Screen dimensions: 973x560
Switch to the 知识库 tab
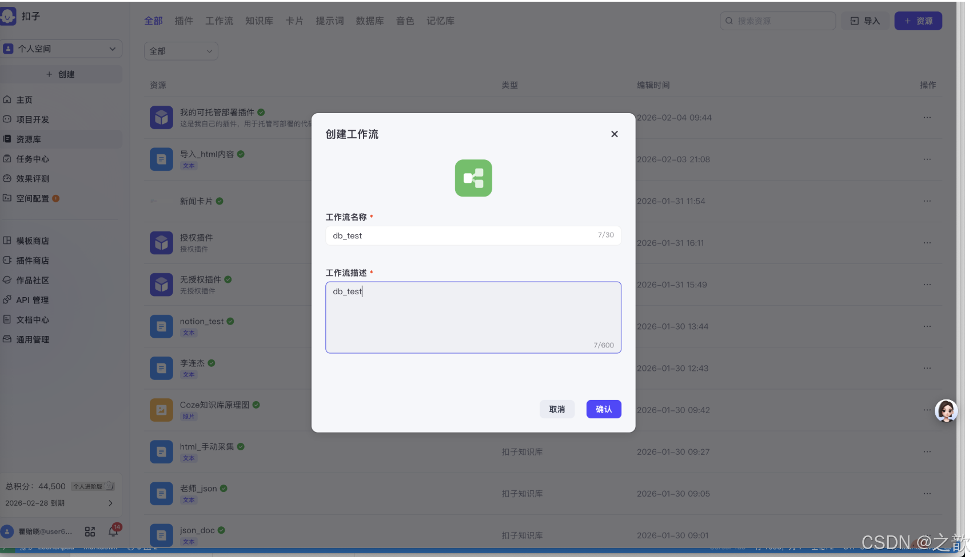pos(259,21)
